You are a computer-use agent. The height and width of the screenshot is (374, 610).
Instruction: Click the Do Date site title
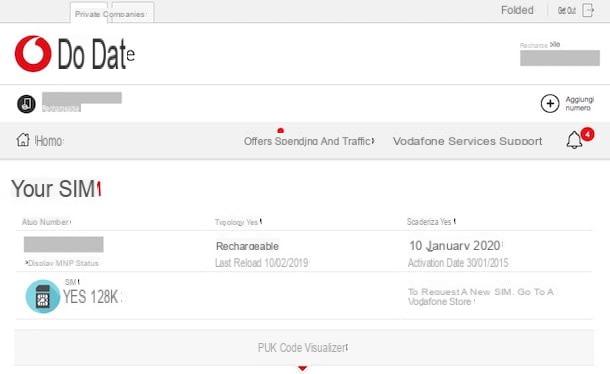[96, 54]
